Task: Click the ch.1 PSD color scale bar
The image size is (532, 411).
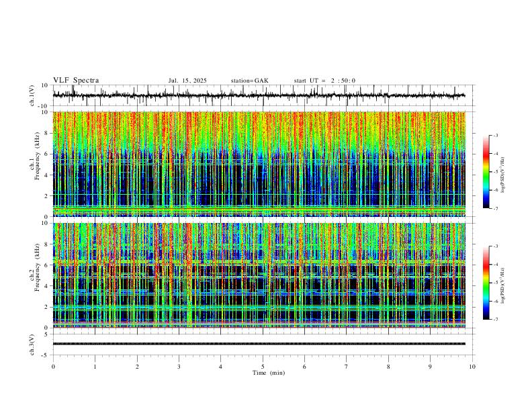Action: point(486,172)
